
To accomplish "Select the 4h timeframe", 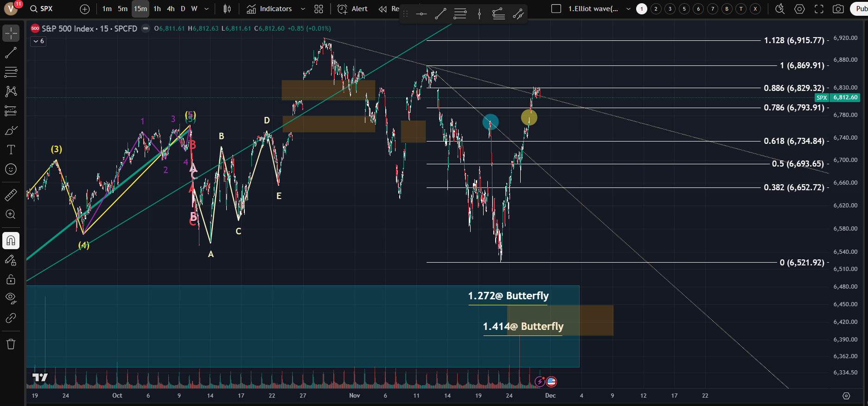I will pos(171,9).
